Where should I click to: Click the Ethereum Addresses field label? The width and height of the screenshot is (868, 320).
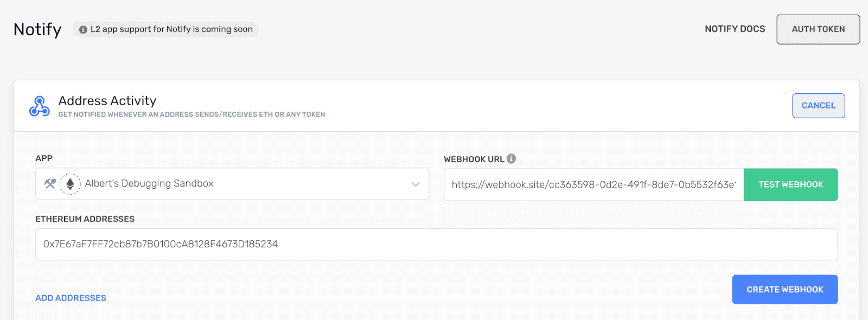(x=85, y=219)
